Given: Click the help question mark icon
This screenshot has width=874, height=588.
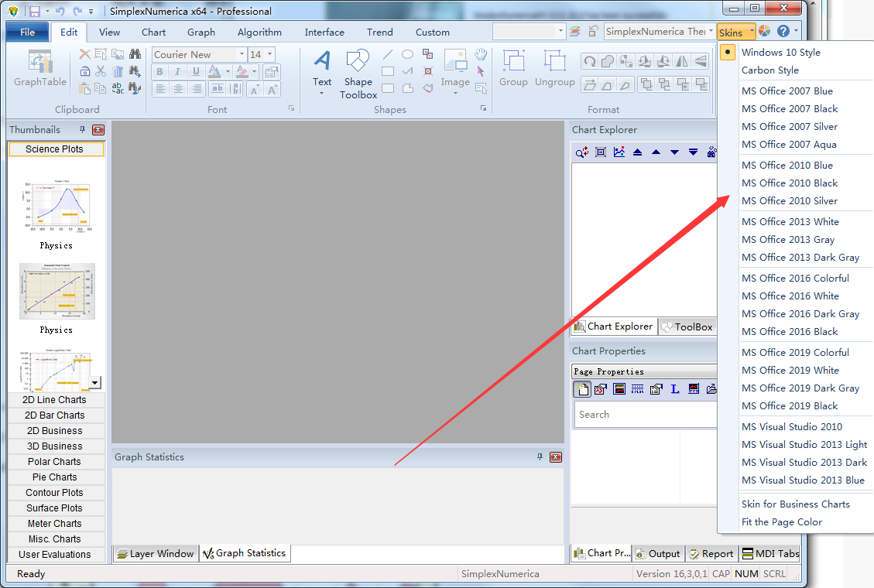Looking at the screenshot, I should [783, 31].
